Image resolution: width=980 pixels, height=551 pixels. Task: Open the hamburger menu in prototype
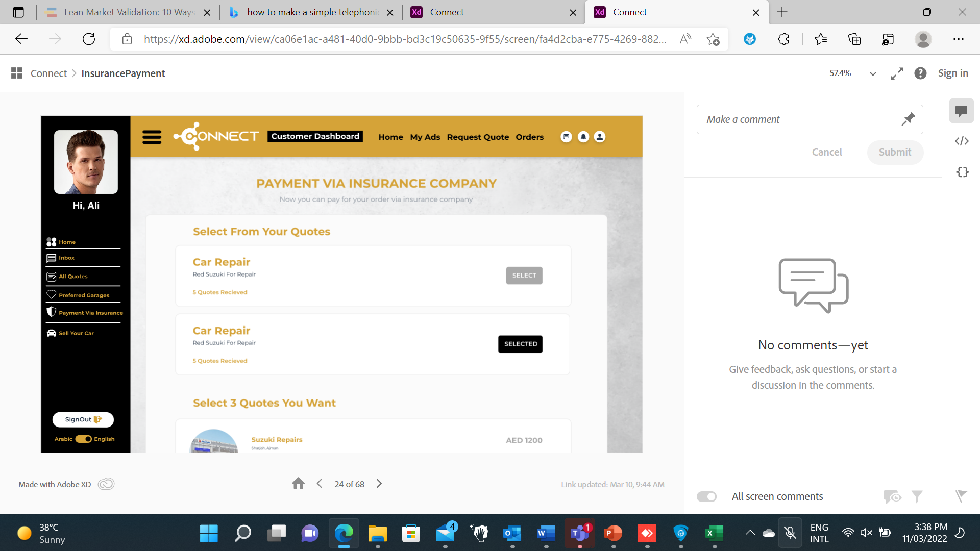(152, 137)
